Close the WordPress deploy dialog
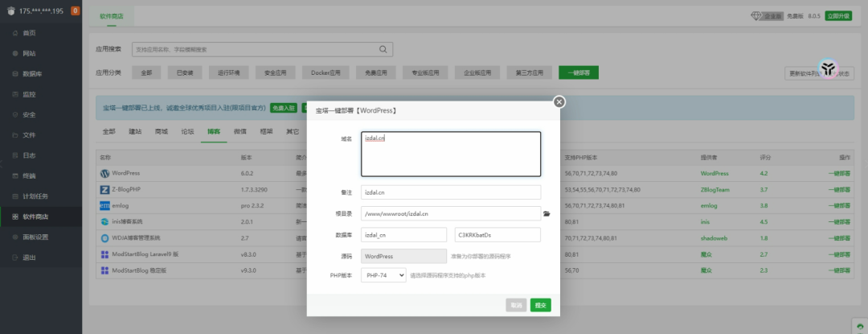 click(x=559, y=102)
